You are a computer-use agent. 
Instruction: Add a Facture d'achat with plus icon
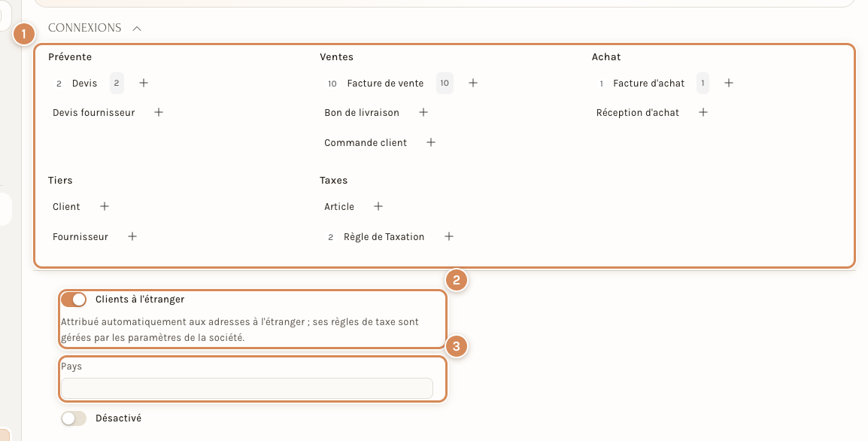tap(729, 83)
